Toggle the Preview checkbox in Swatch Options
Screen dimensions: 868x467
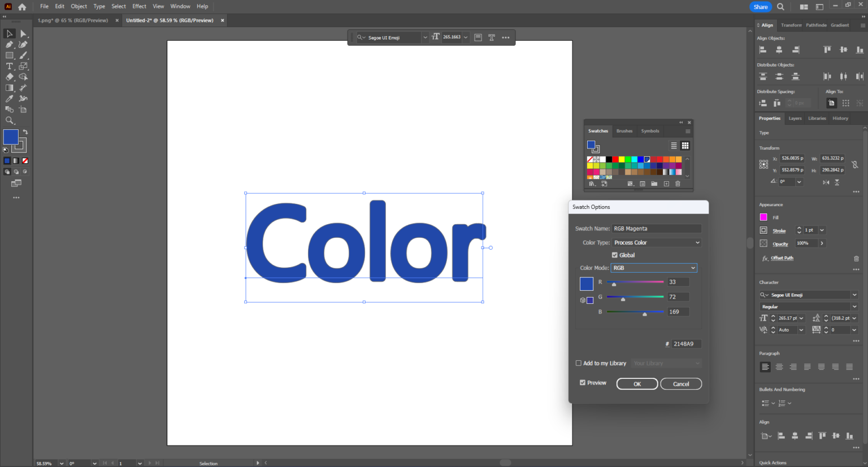point(583,382)
